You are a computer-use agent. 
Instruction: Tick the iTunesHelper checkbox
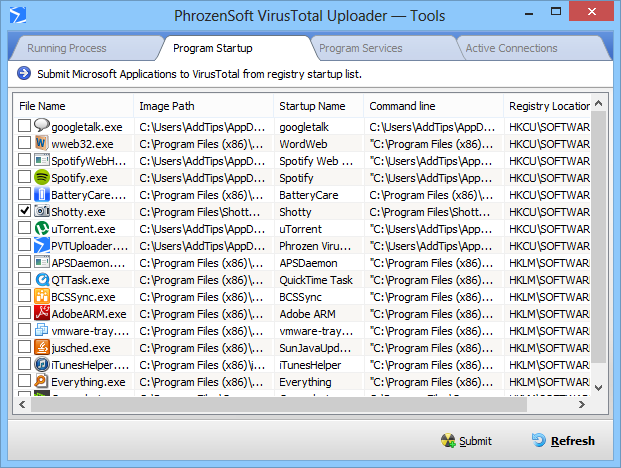[x=25, y=364]
